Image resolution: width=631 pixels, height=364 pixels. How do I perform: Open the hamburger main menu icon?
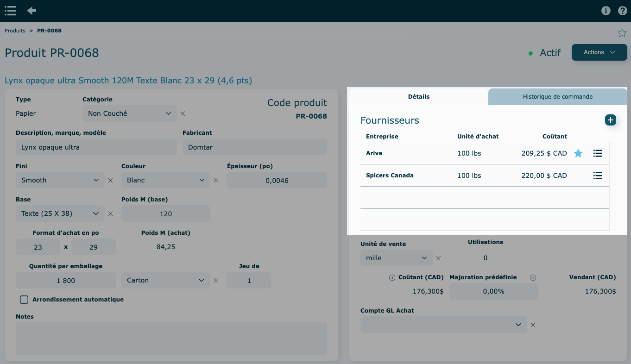(10, 11)
